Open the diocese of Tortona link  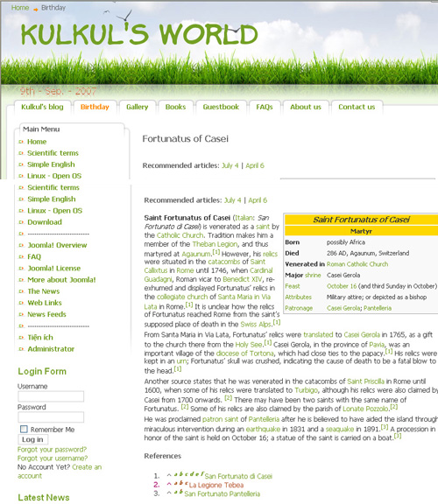point(245,353)
